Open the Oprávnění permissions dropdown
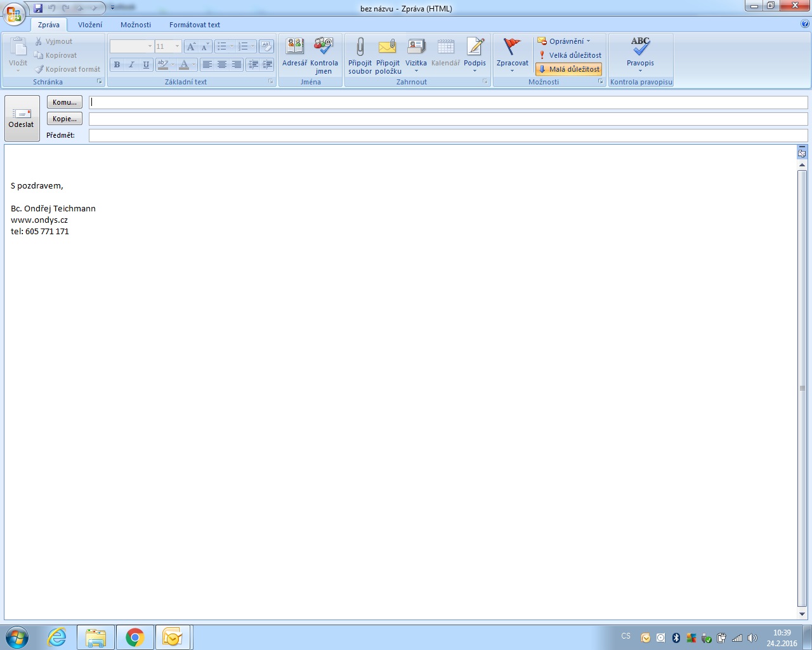812x650 pixels. pos(588,41)
